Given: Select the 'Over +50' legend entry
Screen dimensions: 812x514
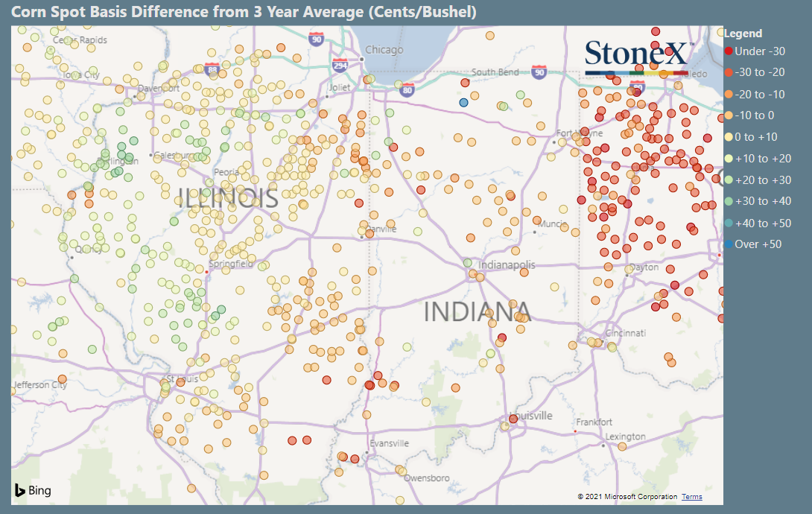Looking at the screenshot, I should (753, 244).
